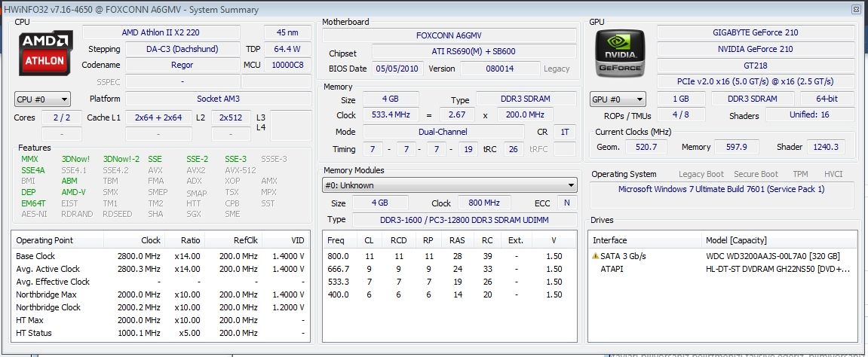Viewport: 868px width, 357px height.
Task: Click the HVCI indicator
Action: tap(833, 173)
